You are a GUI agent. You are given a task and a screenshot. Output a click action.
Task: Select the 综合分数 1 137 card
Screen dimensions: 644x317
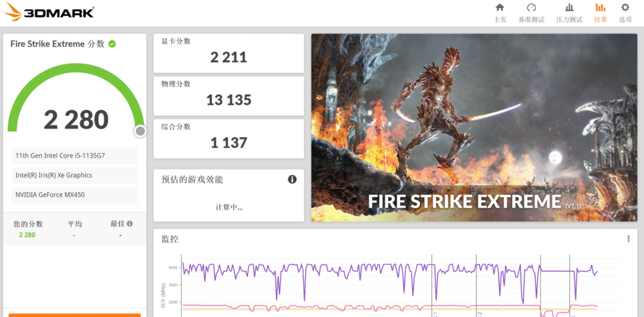tap(229, 139)
